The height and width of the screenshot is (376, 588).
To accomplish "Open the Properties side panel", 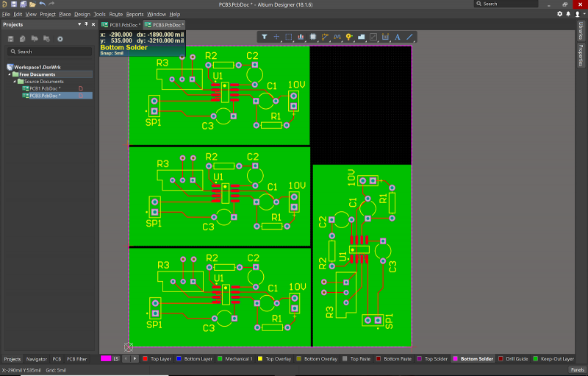I will 581,55.
